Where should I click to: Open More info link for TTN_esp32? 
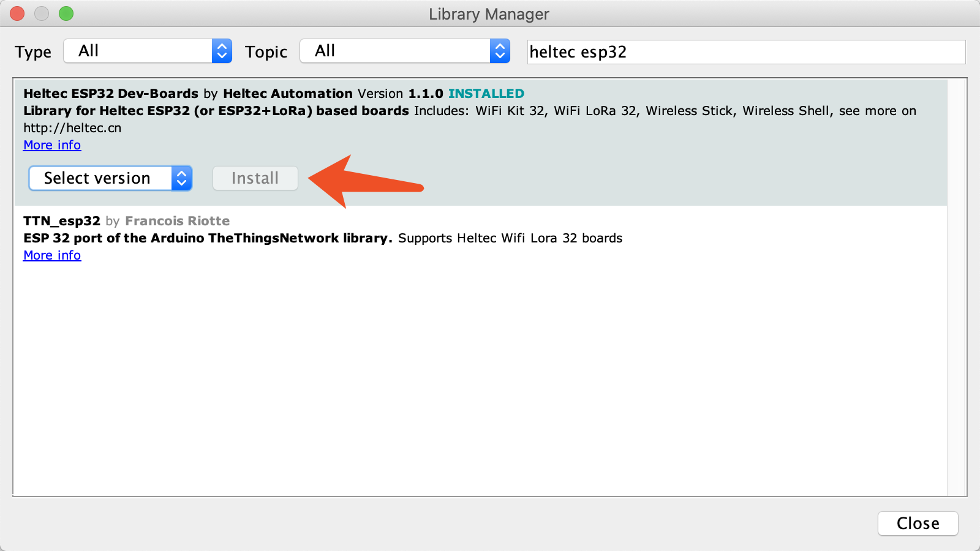52,255
